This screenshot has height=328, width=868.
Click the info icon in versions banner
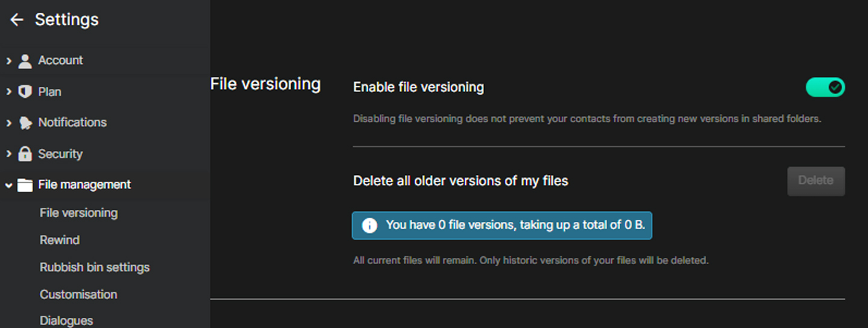(x=369, y=225)
